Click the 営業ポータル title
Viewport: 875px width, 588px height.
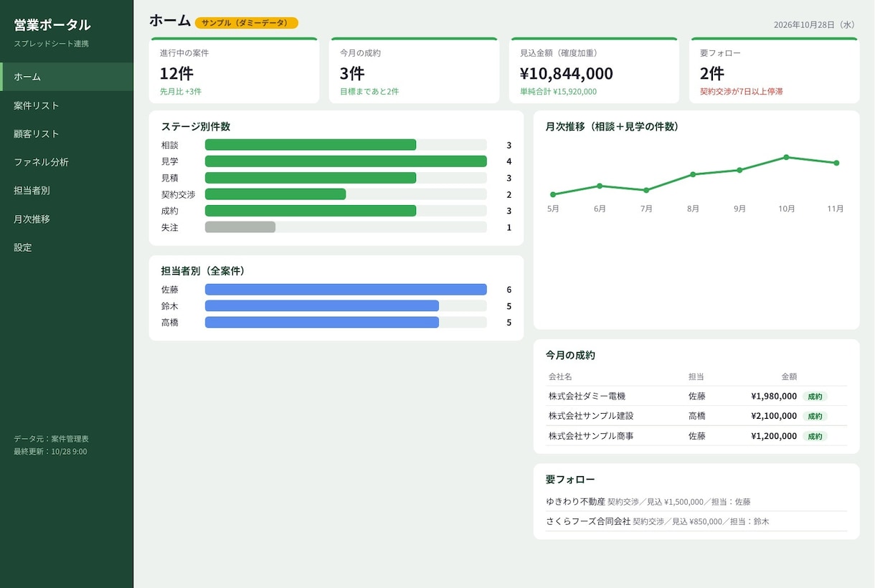click(x=52, y=25)
